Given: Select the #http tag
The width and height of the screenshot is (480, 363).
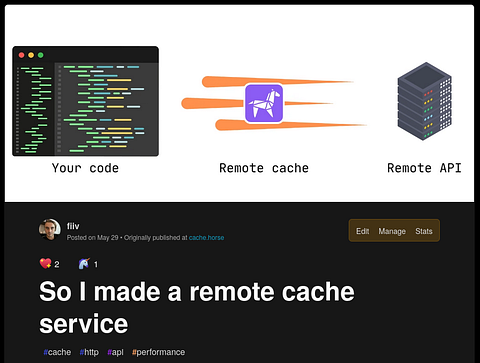Looking at the screenshot, I should [x=89, y=352].
